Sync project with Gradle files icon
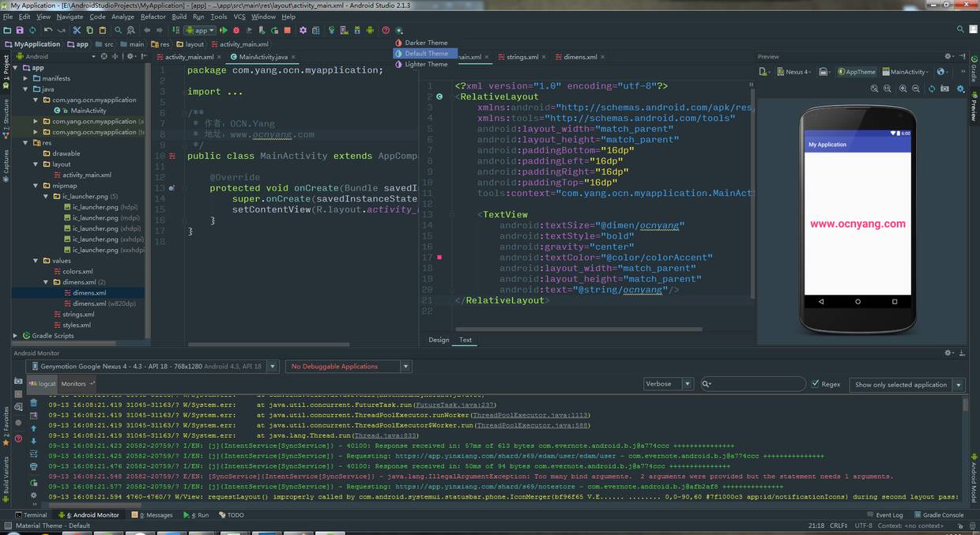 click(331, 30)
